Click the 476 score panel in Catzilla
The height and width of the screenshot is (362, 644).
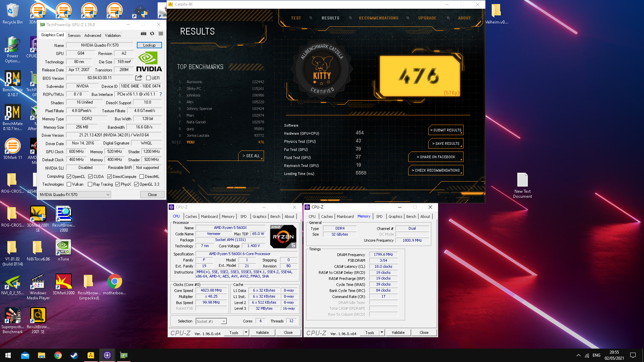tap(420, 76)
